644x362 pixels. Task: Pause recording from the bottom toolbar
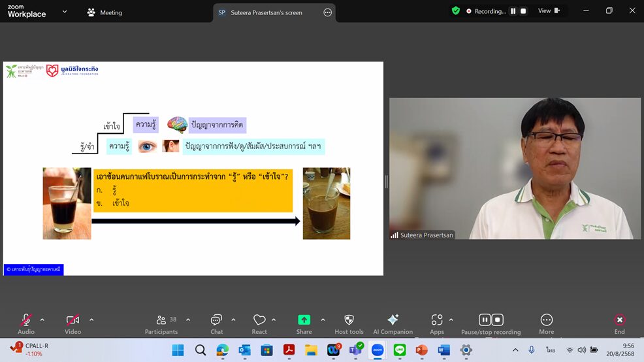coord(485,320)
